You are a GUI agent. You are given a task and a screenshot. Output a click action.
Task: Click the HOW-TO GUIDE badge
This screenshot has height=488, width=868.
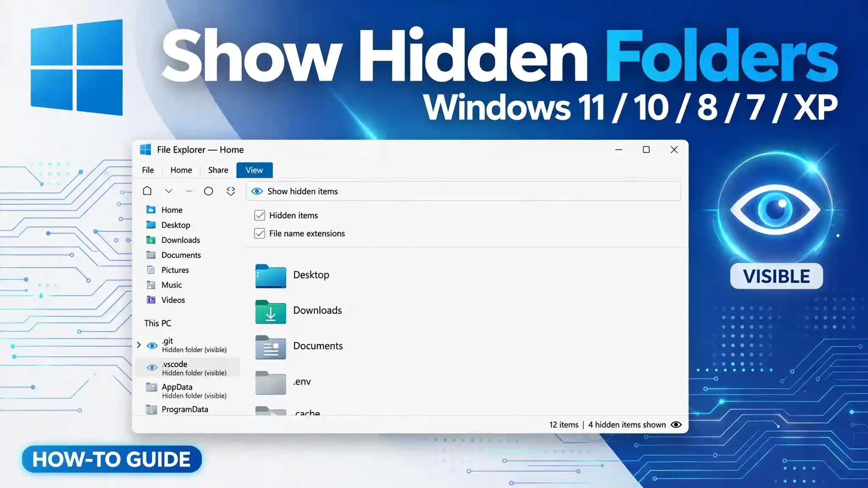pyautogui.click(x=112, y=459)
